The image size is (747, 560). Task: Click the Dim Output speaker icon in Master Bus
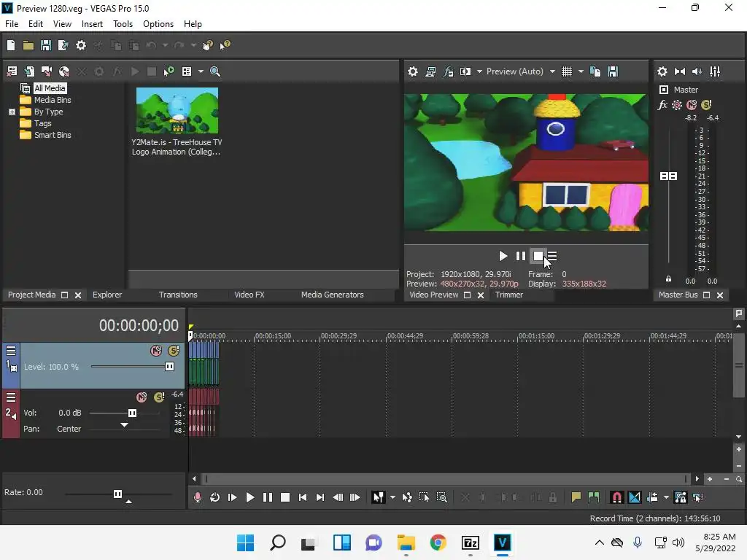697,71
